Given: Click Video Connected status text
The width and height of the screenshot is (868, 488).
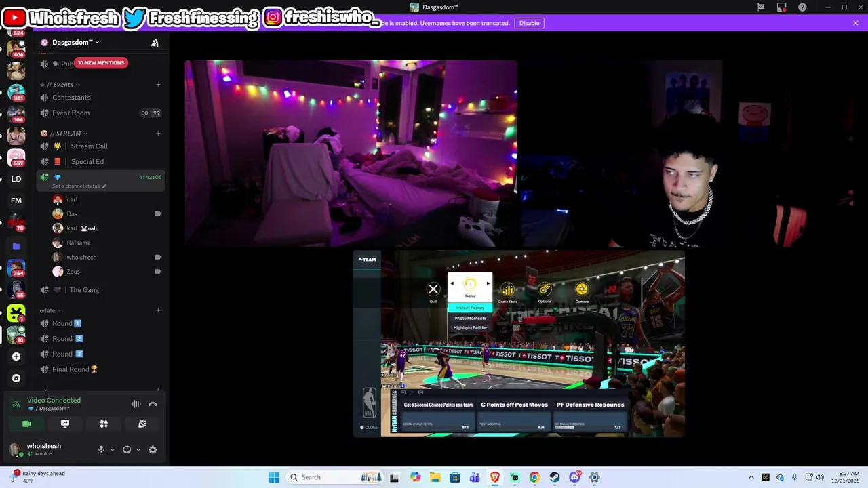Looking at the screenshot, I should pos(54,400).
